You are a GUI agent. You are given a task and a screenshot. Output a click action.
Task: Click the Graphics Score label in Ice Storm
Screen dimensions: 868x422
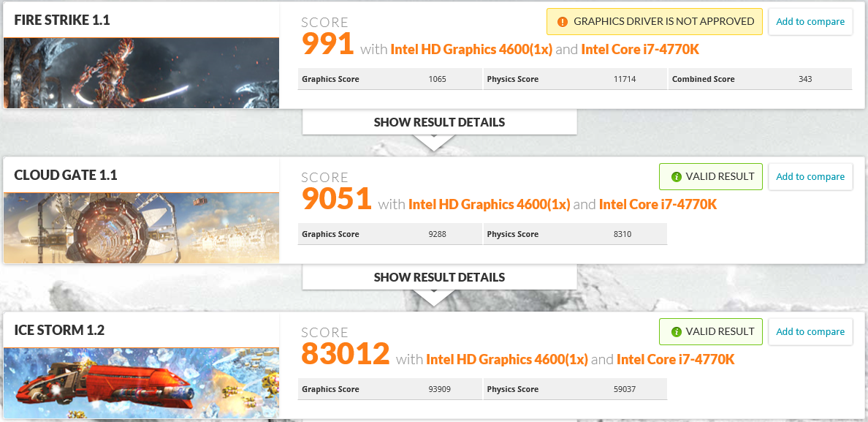point(330,389)
